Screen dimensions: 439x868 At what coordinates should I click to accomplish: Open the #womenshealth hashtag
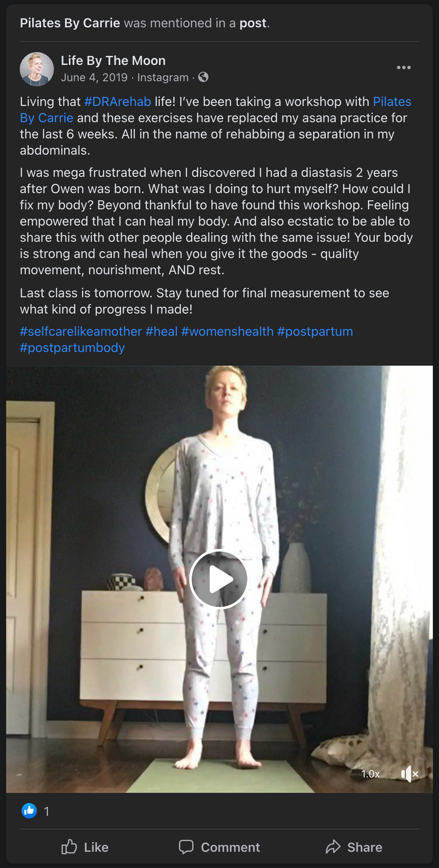click(227, 332)
